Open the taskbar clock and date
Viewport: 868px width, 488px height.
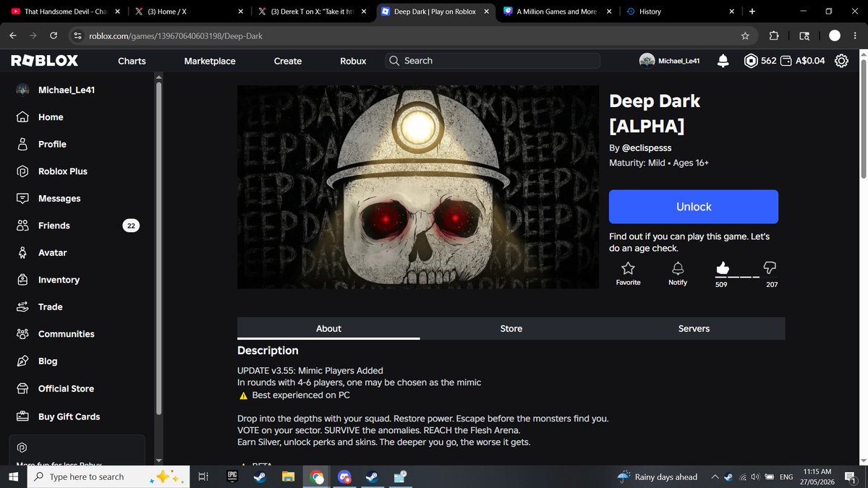(817, 477)
